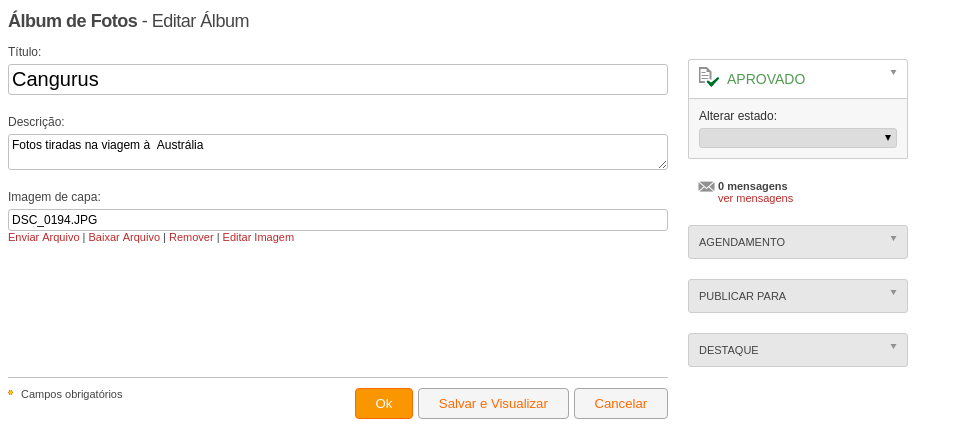Click the Imagem de capa filename field
This screenshot has width=975, height=444.
[338, 220]
